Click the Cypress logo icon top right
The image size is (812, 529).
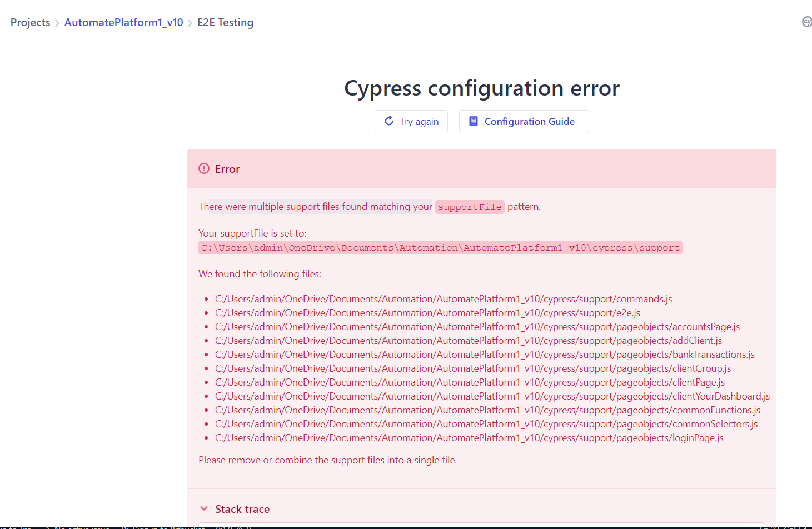807,22
